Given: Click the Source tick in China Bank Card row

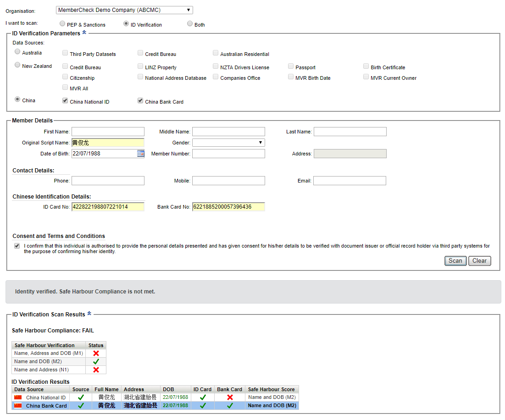Looking at the screenshot, I should pyautogui.click(x=81, y=406).
